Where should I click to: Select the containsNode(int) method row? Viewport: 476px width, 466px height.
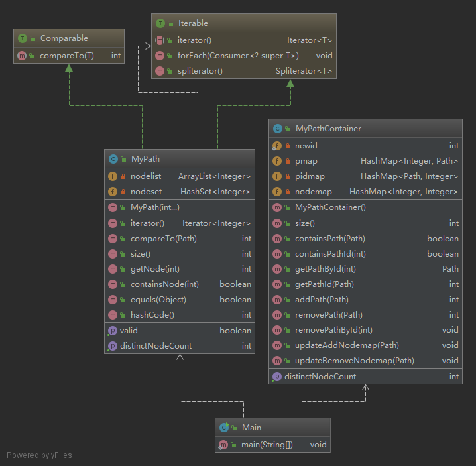(x=180, y=284)
